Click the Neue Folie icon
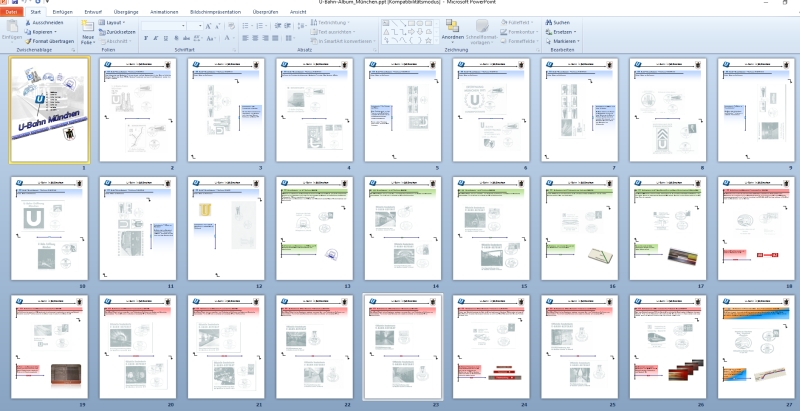The width and height of the screenshot is (800, 411). 87,28
